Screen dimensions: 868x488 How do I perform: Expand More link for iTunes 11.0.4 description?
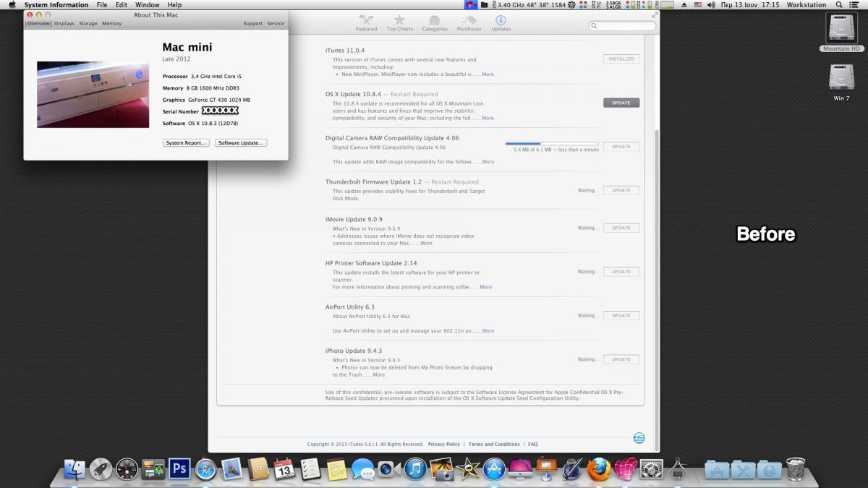[488, 74]
